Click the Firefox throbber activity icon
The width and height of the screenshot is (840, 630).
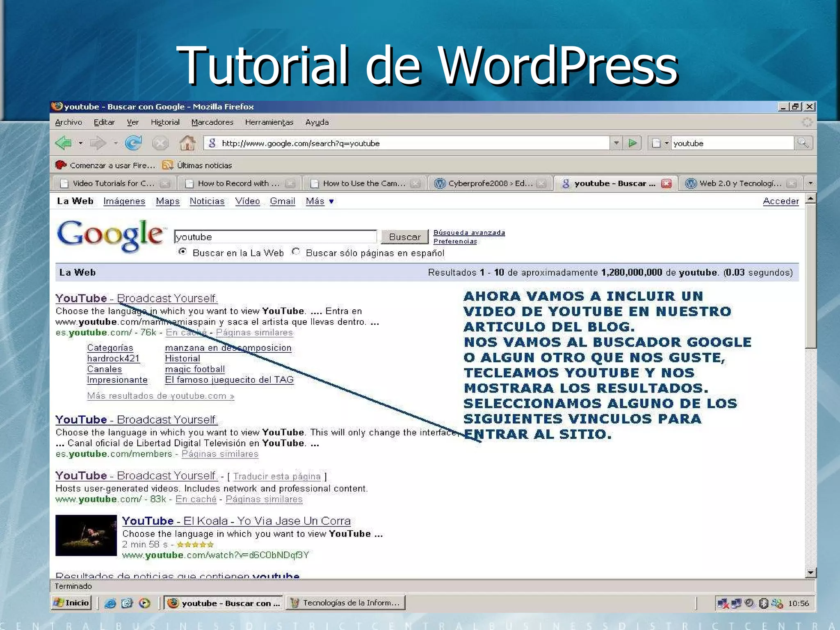point(807,122)
